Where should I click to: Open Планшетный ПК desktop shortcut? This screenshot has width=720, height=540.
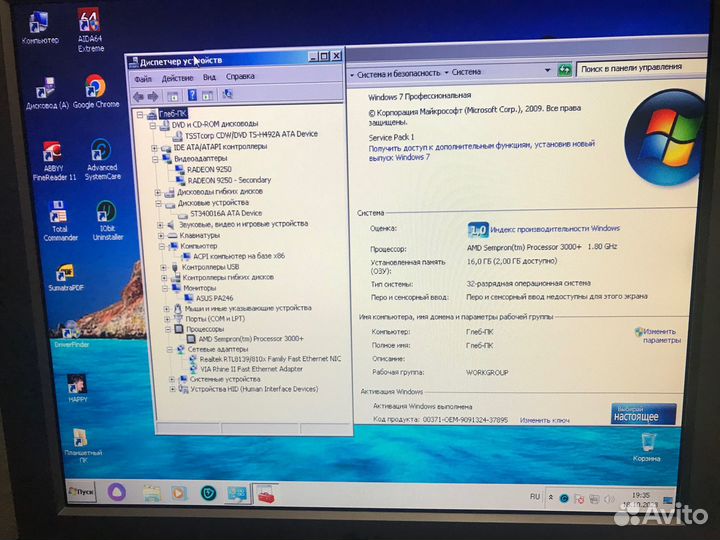83,445
